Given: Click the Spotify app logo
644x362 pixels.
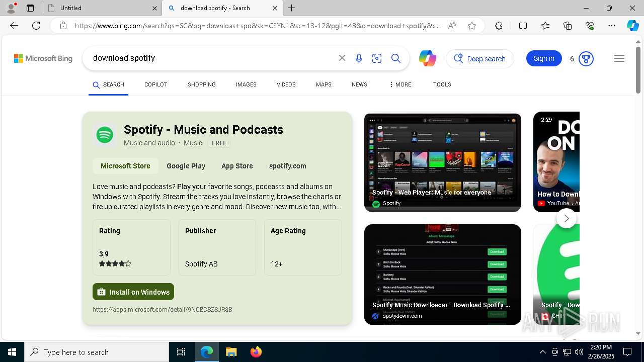Looking at the screenshot, I should tap(105, 135).
